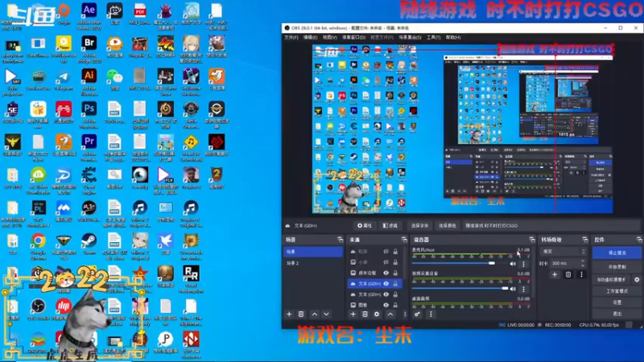This screenshot has height=362, width=644.
Task: Undock the 转场特效 panel with its popout icon
Action: [585, 239]
